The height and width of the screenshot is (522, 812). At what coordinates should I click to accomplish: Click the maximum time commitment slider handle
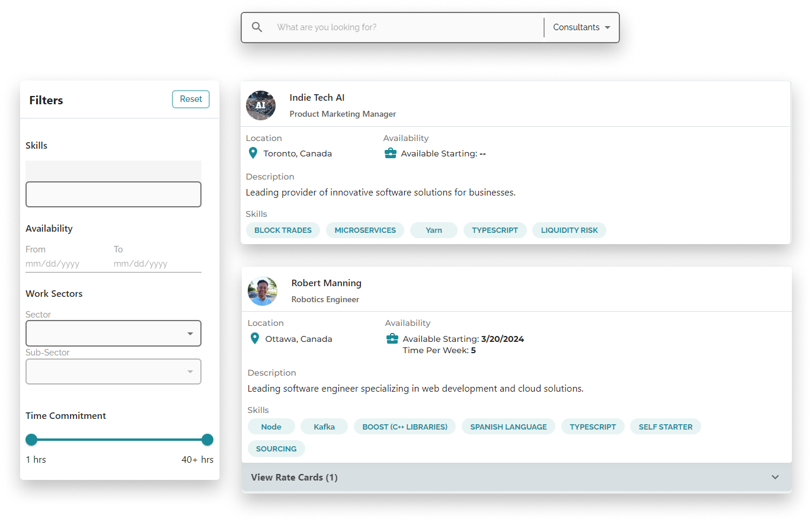click(x=207, y=440)
